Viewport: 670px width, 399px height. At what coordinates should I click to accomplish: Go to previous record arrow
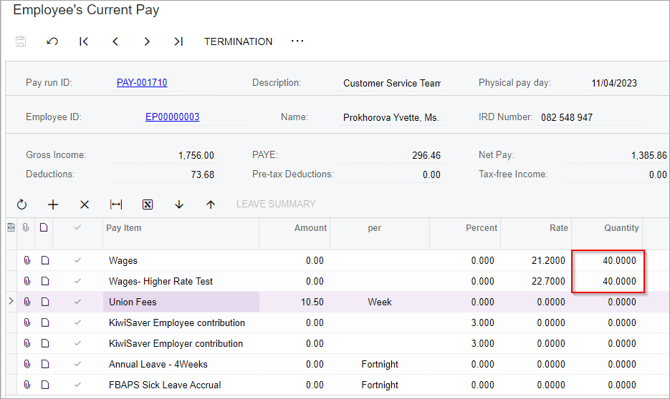pyautogui.click(x=115, y=41)
